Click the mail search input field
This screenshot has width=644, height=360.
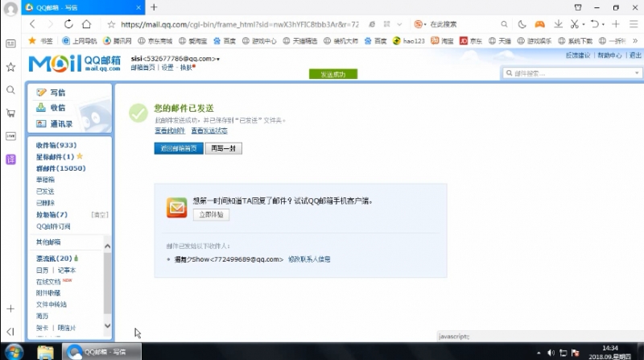click(x=572, y=73)
